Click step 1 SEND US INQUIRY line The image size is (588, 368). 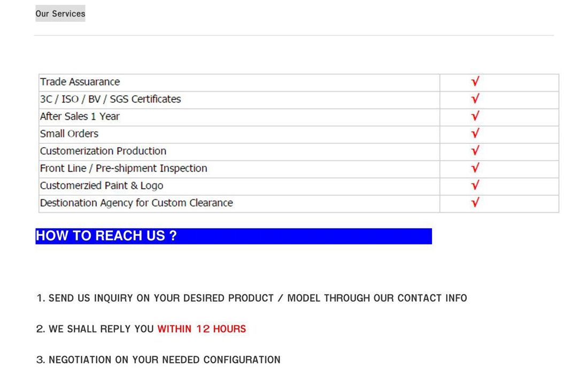point(251,298)
